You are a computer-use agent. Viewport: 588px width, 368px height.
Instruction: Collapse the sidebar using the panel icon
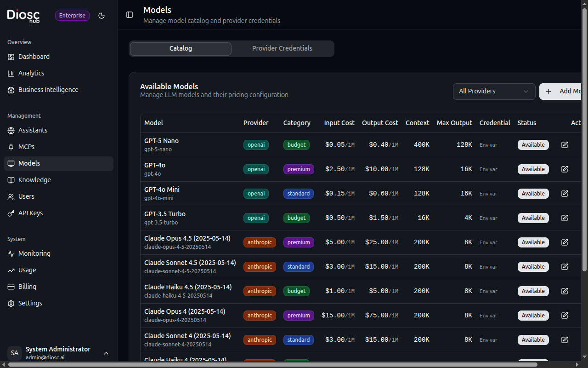[x=130, y=15]
